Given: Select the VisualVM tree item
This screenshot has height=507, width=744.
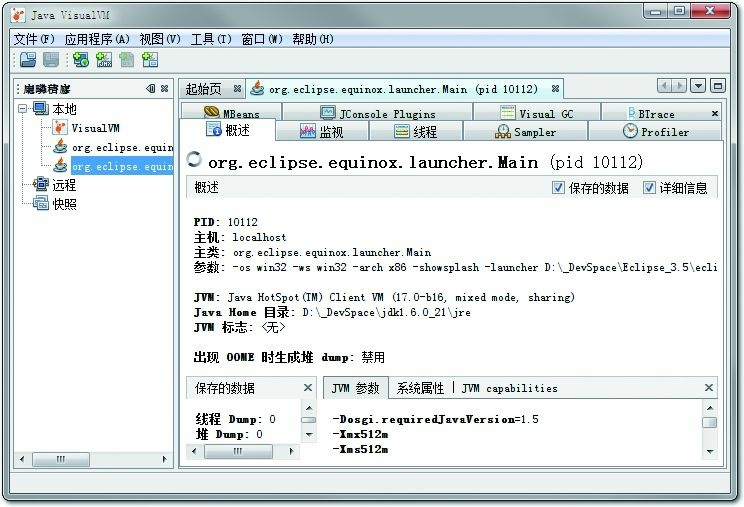Looking at the screenshot, I should [x=95, y=128].
